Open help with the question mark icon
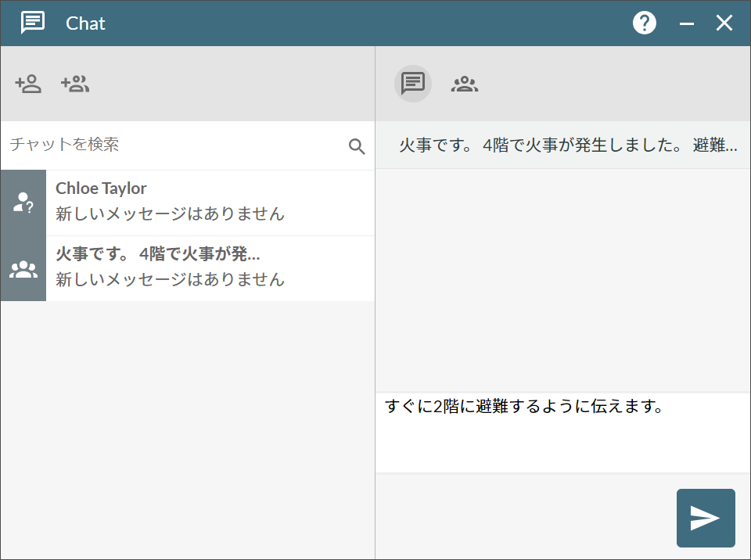This screenshot has height=560, width=751. 644,23
